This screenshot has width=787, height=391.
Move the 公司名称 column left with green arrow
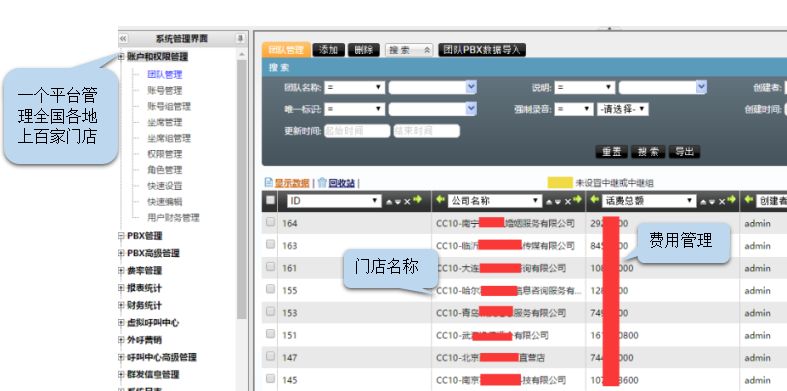440,200
